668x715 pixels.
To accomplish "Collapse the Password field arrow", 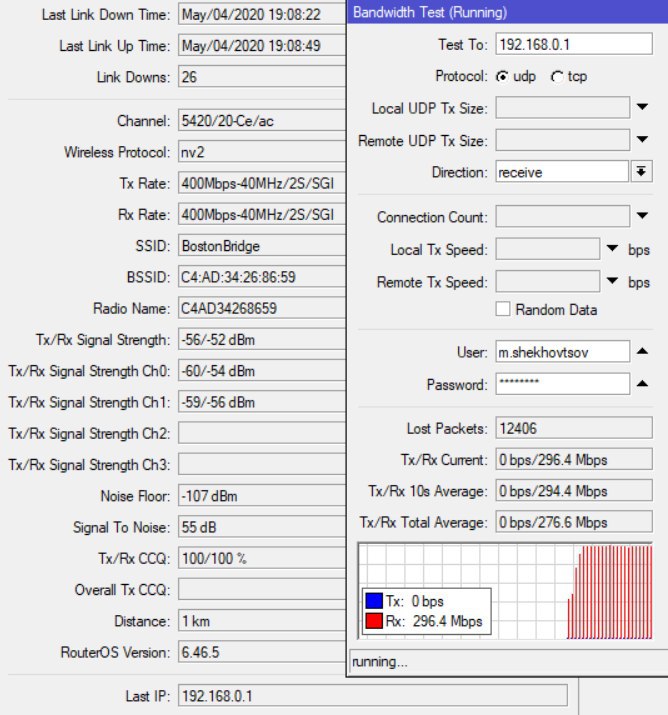I will click(642, 383).
